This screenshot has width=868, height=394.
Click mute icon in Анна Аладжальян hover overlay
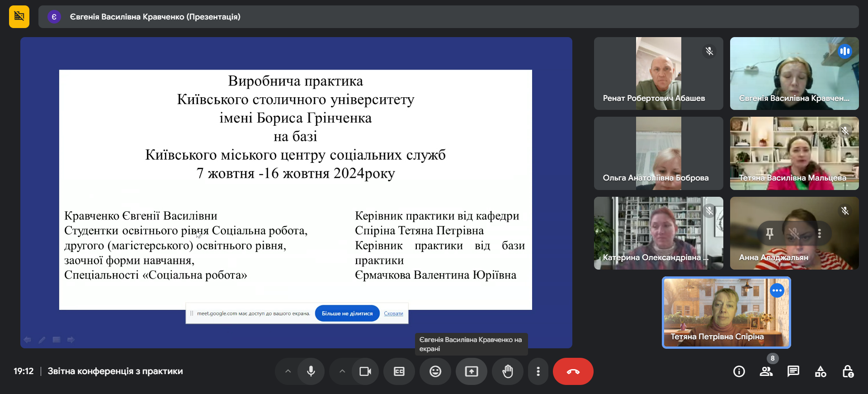point(794,233)
